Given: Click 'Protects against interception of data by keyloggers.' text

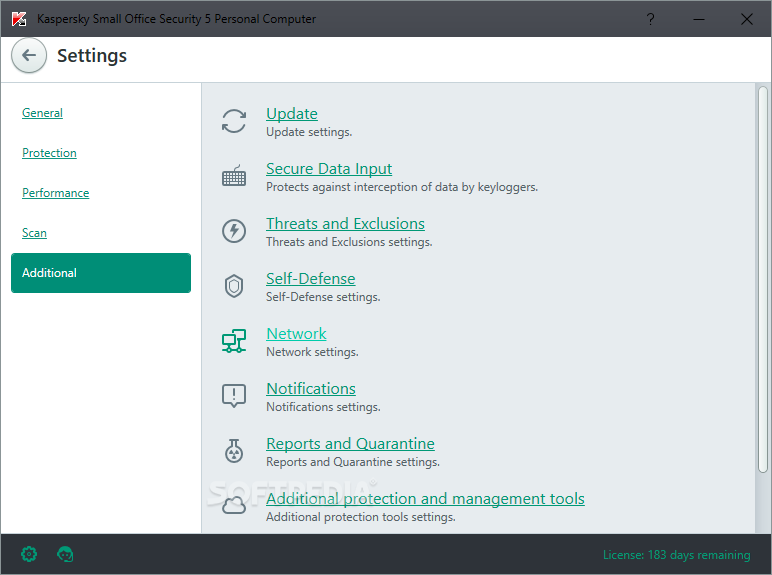Looking at the screenshot, I should (402, 187).
